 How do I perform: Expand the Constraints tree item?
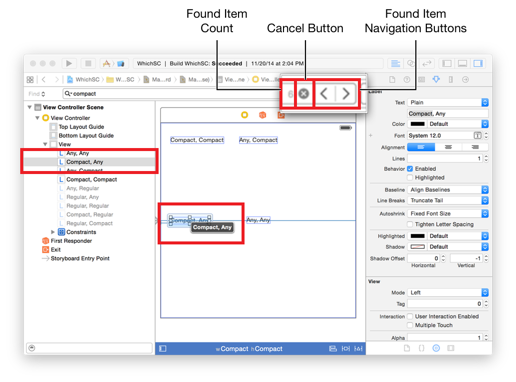(x=53, y=232)
